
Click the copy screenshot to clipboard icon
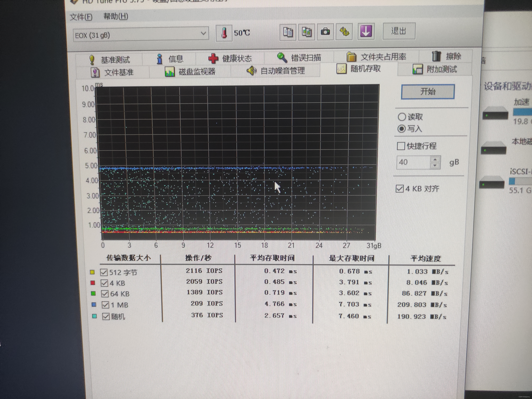pyautogui.click(x=306, y=32)
